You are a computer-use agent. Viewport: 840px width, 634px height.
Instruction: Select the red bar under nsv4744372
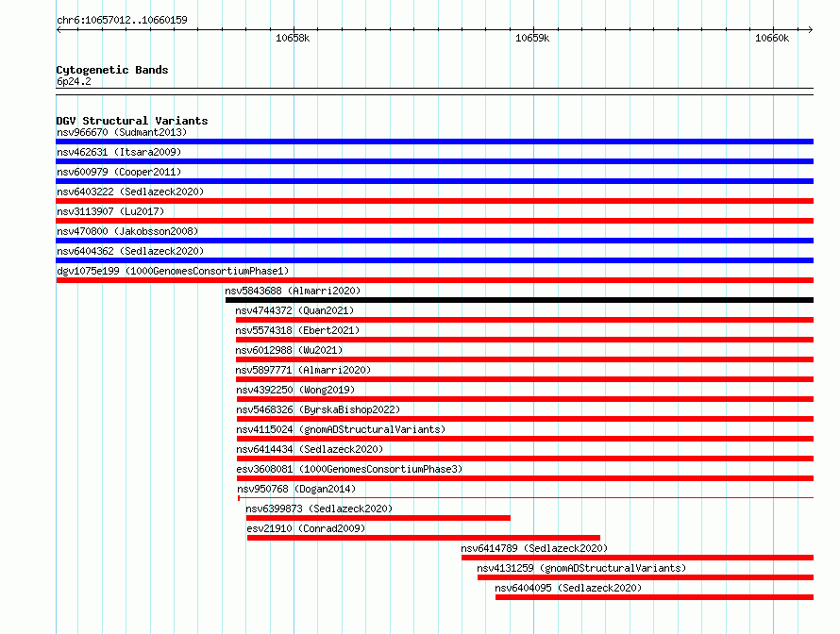coord(525,320)
